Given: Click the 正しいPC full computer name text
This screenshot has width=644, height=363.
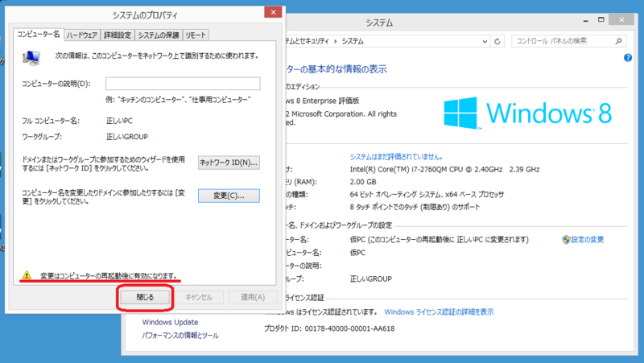Looking at the screenshot, I should pos(119,121).
